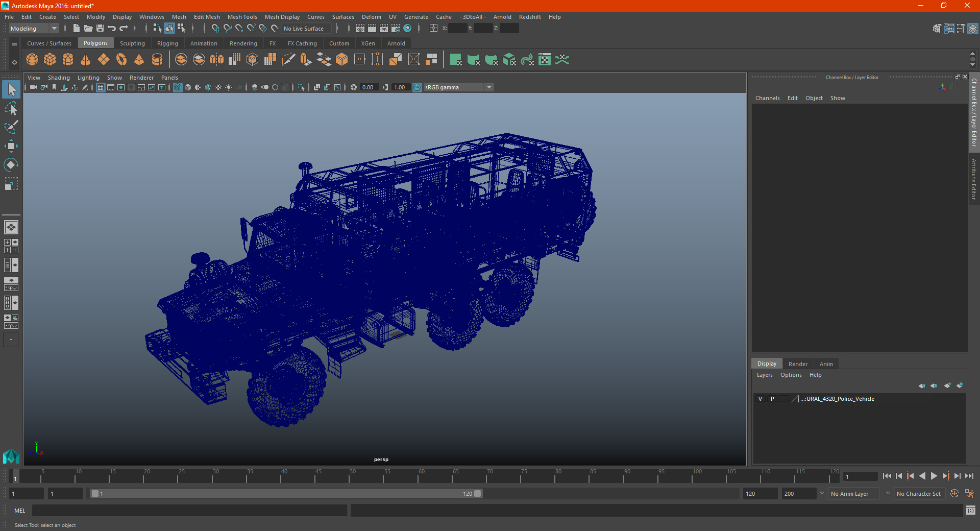This screenshot has height=531, width=980.
Task: Click the Redo arrow icon
Action: click(x=124, y=29)
